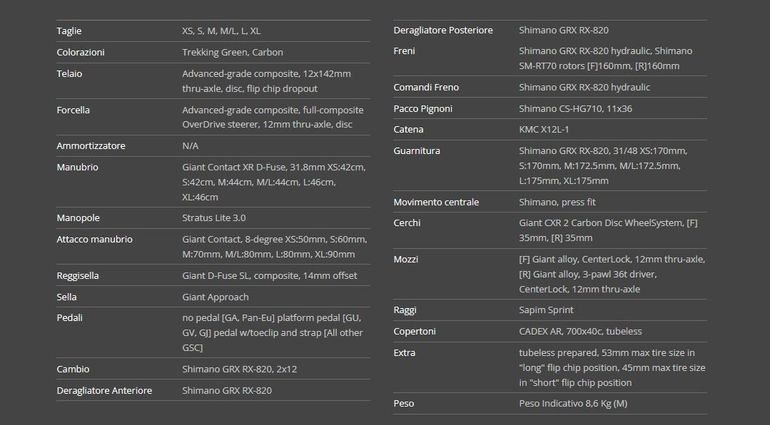Image resolution: width=770 pixels, height=425 pixels.
Task: Click the Colorazioni value Trekking Green, Carbon
Action: 231,52
